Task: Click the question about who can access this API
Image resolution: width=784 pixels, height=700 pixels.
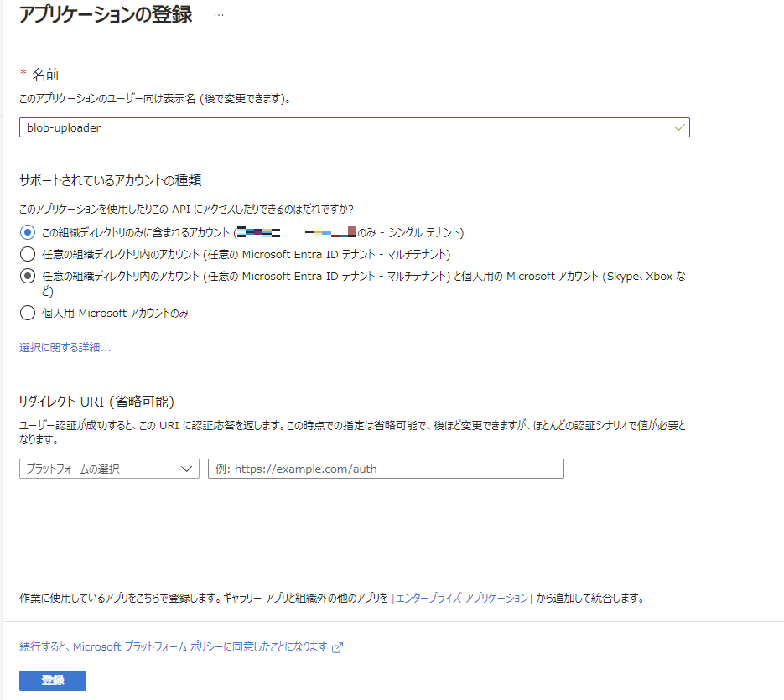Action: point(186,209)
